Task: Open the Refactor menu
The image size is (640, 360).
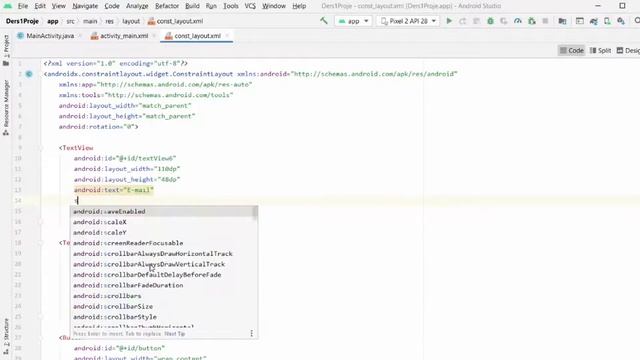Action: (167, 6)
